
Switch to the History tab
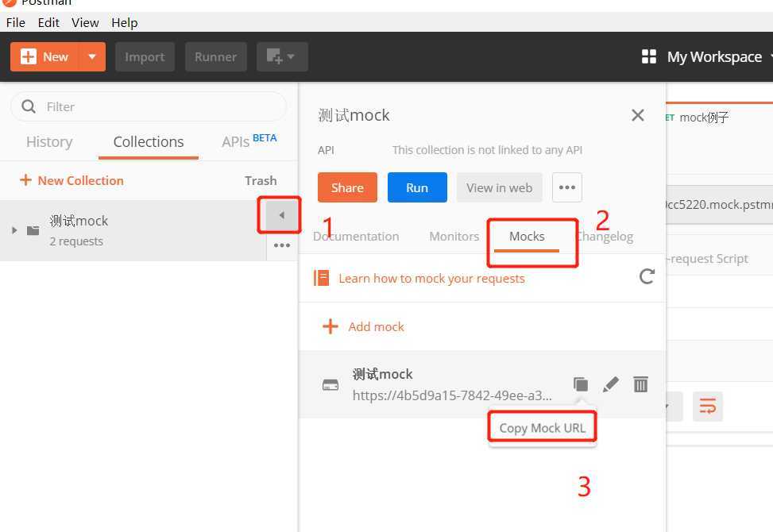tap(49, 142)
